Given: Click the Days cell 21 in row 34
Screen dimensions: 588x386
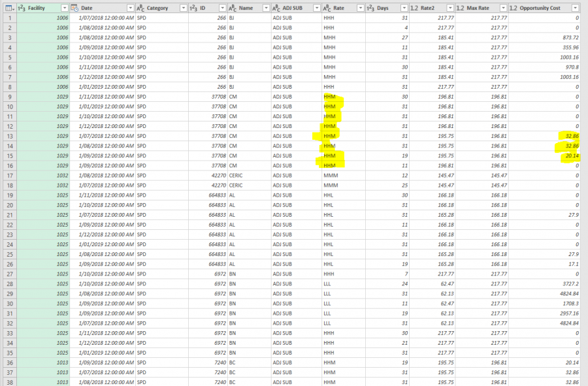Looking at the screenshot, I should [x=387, y=343].
